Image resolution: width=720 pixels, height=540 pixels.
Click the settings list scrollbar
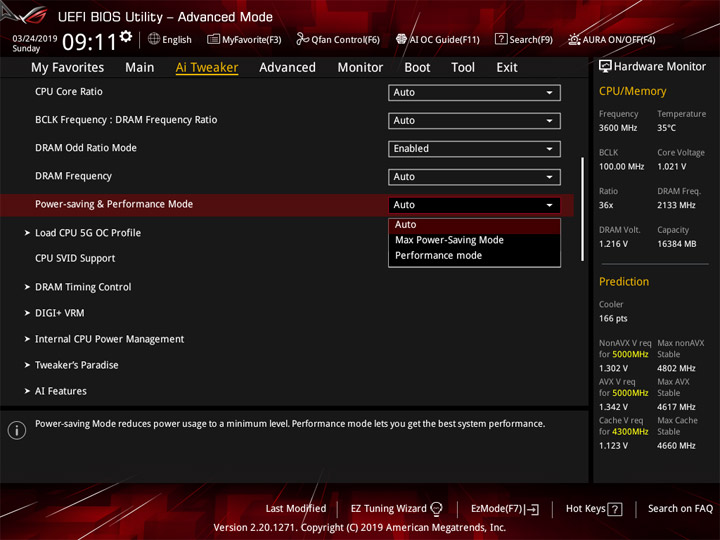point(582,209)
